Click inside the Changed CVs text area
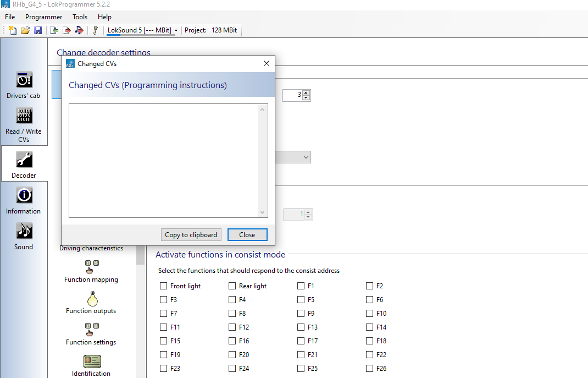The height and width of the screenshot is (378, 588). pyautogui.click(x=164, y=161)
